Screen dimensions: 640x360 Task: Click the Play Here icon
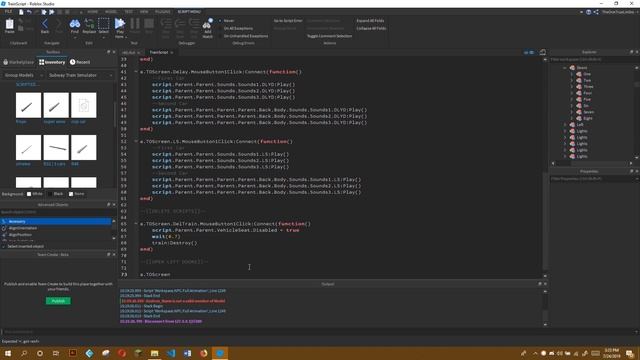120,24
